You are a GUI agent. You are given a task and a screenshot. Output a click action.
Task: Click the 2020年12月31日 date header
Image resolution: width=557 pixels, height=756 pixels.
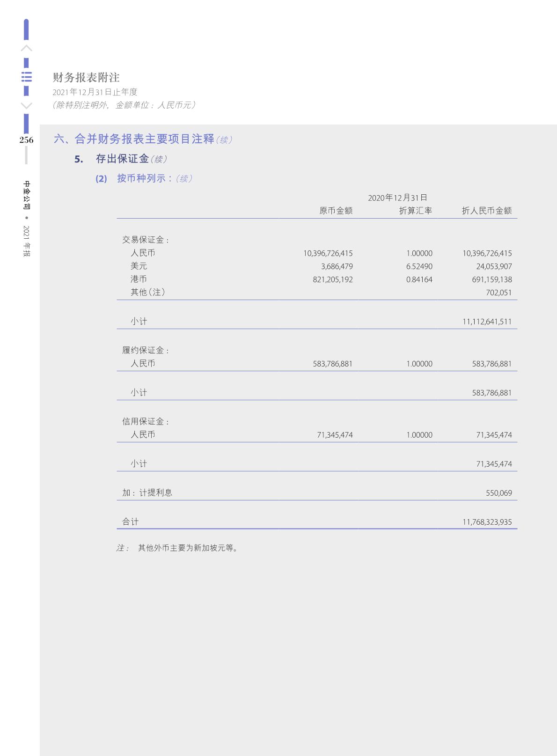coord(397,198)
